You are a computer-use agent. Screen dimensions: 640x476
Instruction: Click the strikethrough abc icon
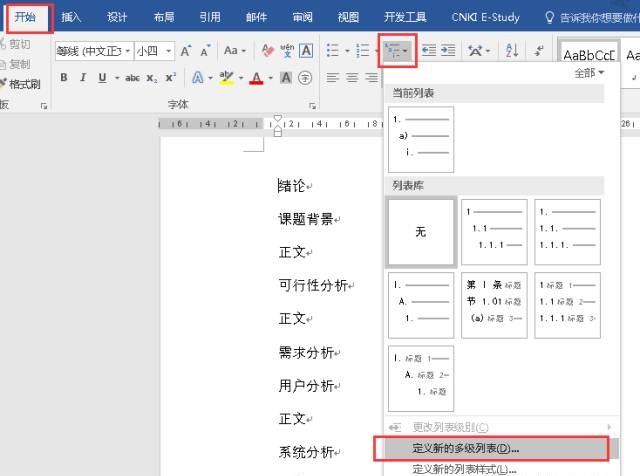click(x=132, y=78)
